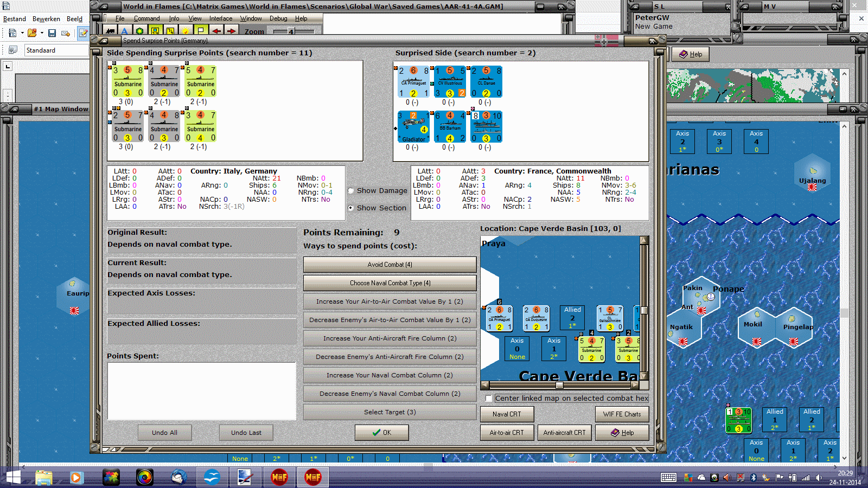Open on-screen keyboard from system tray

[x=668, y=477]
